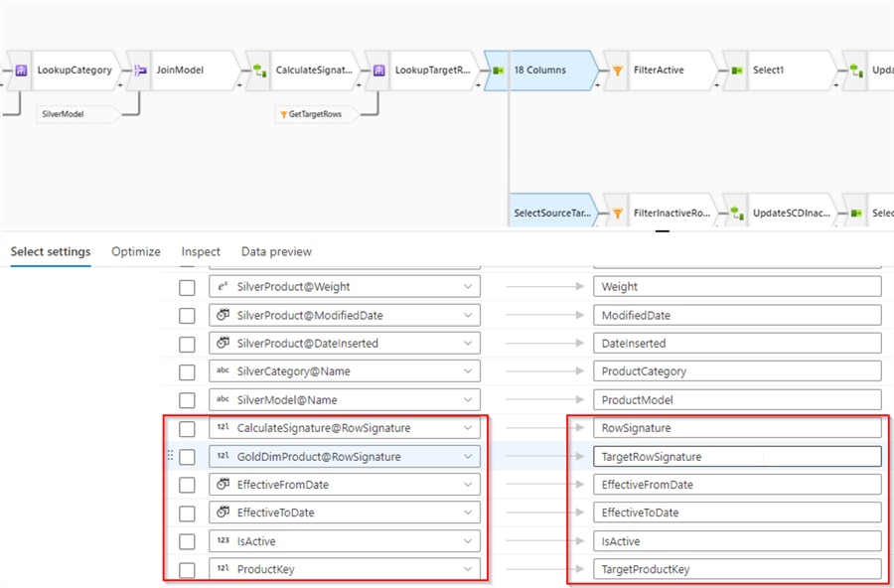Screen dimensions: 894x588
Task: Click the LookupCategory node icon
Action: 20,71
